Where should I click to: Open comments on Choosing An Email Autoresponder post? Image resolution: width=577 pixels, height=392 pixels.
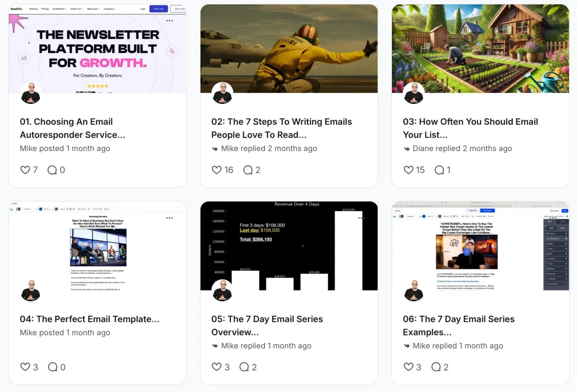[52, 170]
